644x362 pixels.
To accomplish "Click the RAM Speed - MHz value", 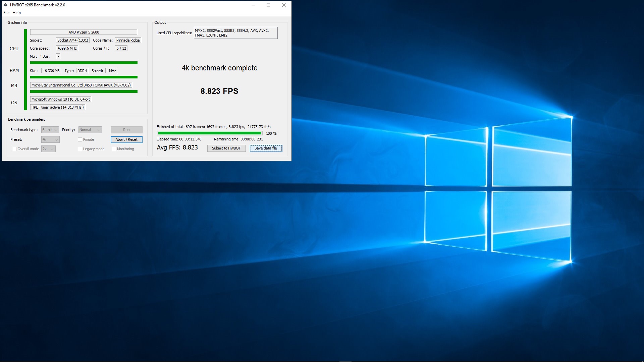I will 111,71.
